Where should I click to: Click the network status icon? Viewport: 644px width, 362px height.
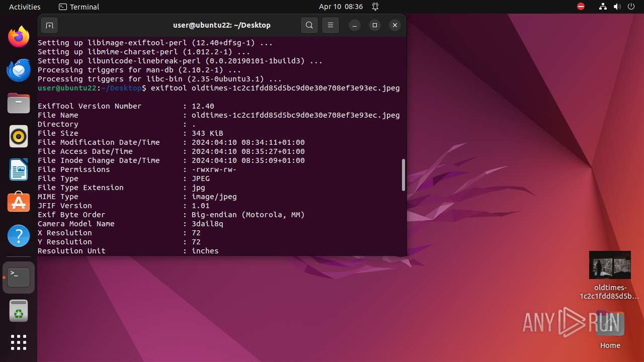[x=603, y=7]
